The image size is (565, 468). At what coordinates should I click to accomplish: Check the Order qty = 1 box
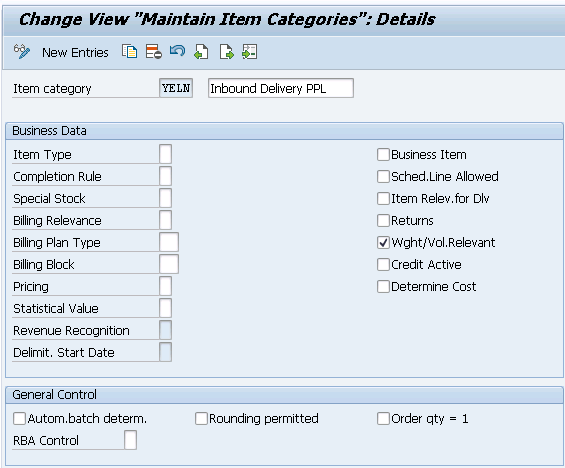pyautogui.click(x=383, y=419)
